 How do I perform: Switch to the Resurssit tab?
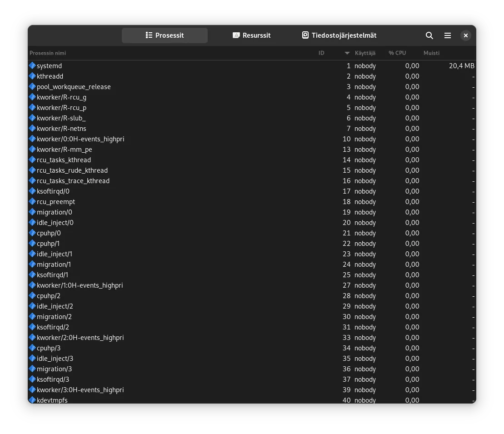251,35
